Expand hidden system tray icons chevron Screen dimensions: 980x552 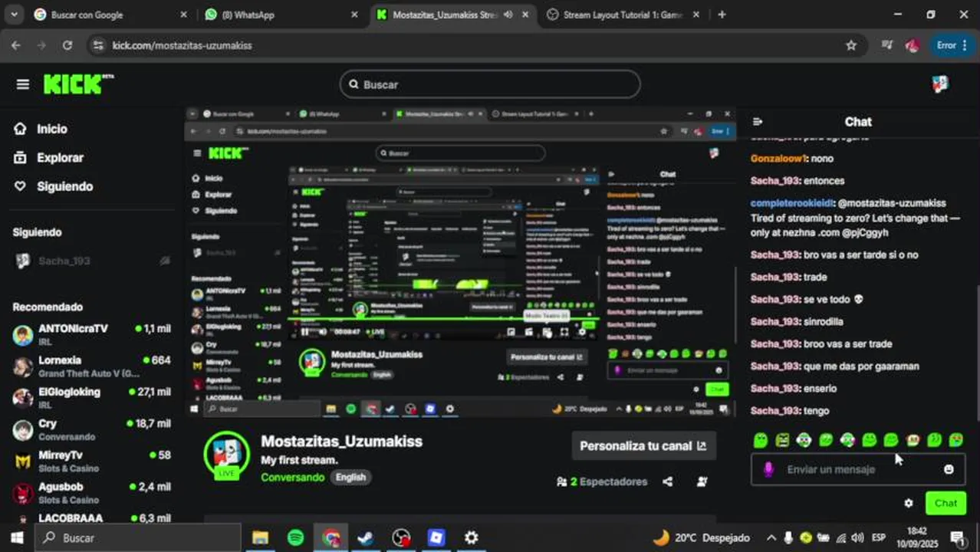click(771, 537)
